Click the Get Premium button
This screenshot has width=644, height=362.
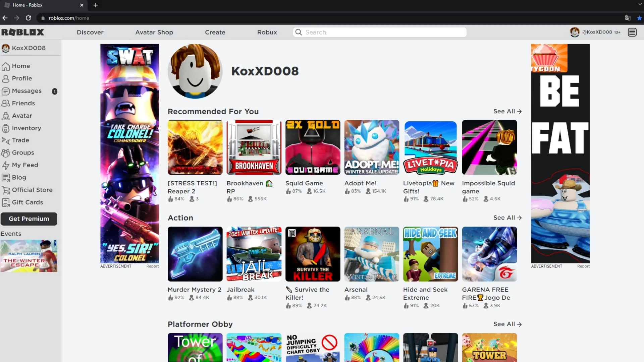click(29, 219)
